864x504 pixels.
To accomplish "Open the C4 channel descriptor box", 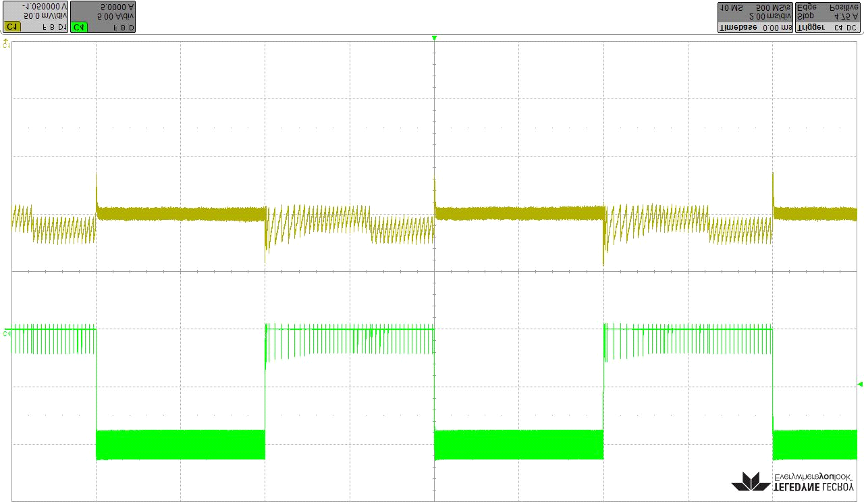I will click(103, 17).
